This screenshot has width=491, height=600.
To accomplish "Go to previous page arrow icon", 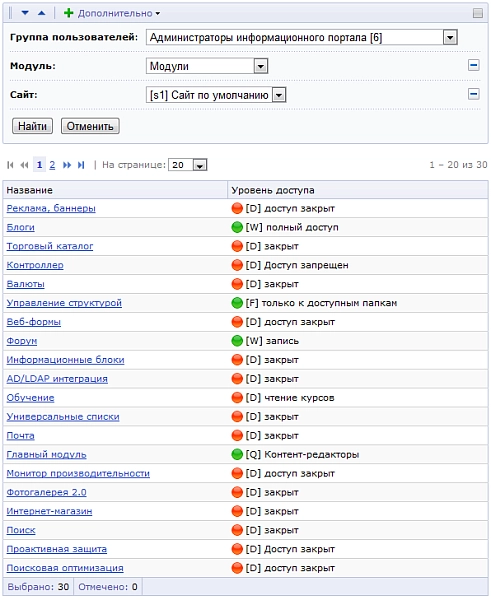I will 24,165.
